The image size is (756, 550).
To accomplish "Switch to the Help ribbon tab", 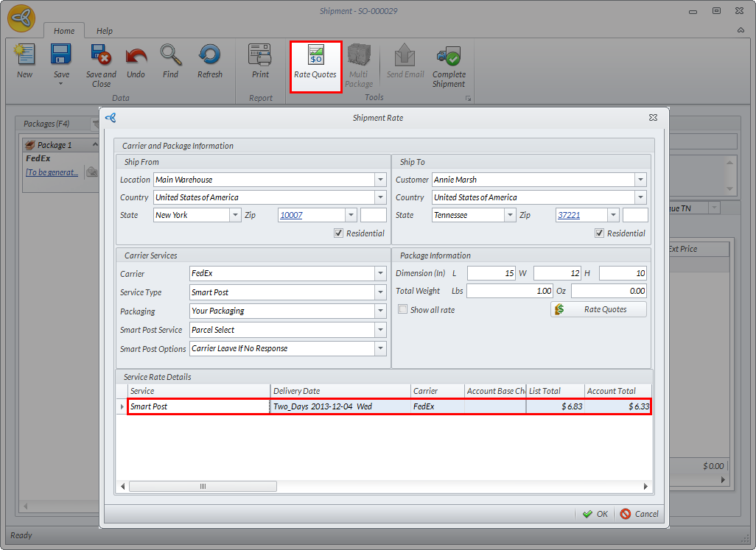I will 105,31.
